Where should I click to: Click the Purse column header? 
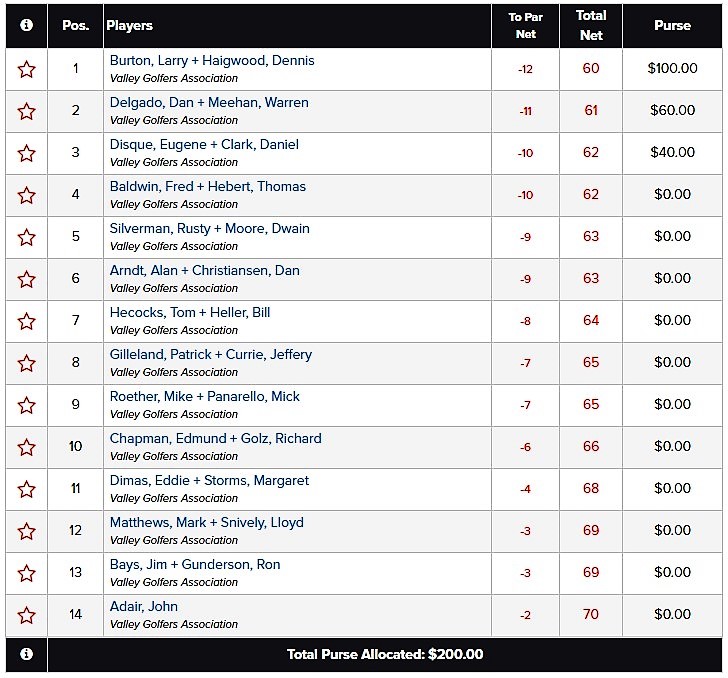click(672, 26)
